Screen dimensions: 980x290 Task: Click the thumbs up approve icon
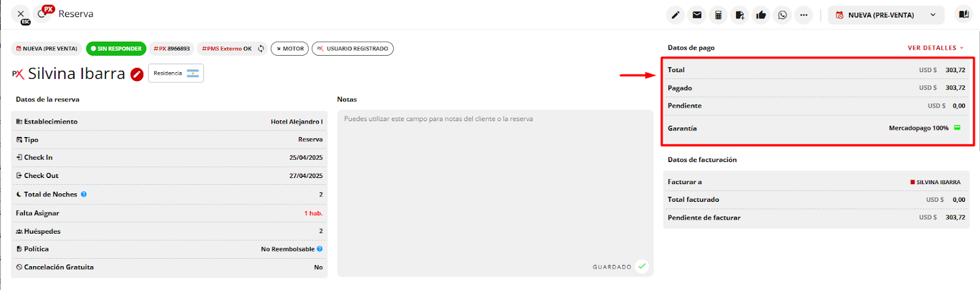click(761, 15)
